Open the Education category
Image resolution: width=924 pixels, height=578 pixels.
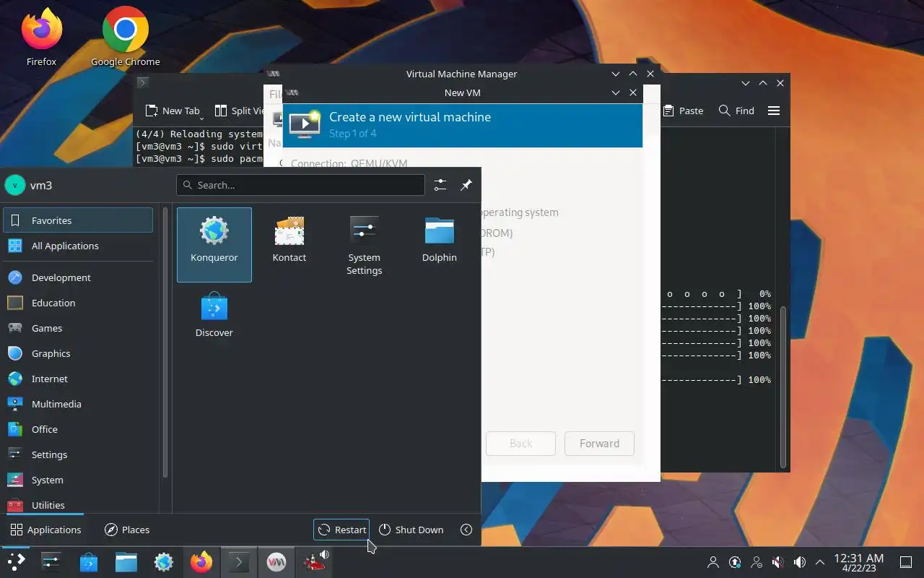(78, 303)
